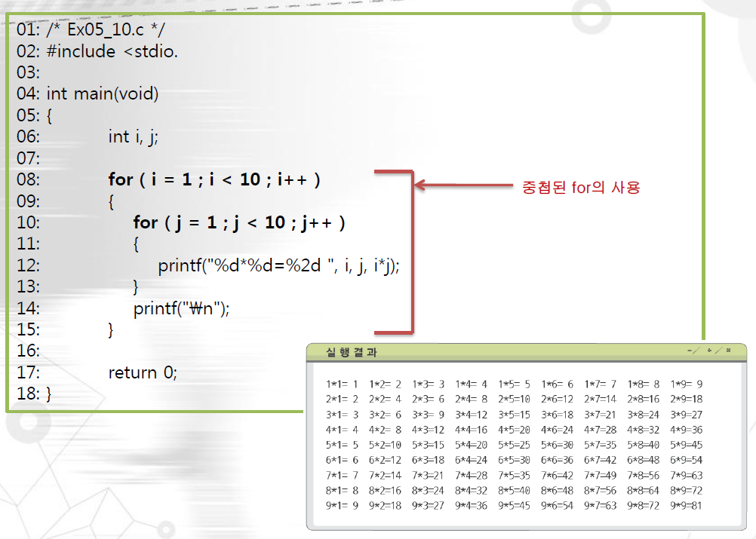Click the inner for loop with j on line 10
756x539 pixels.
click(x=239, y=222)
